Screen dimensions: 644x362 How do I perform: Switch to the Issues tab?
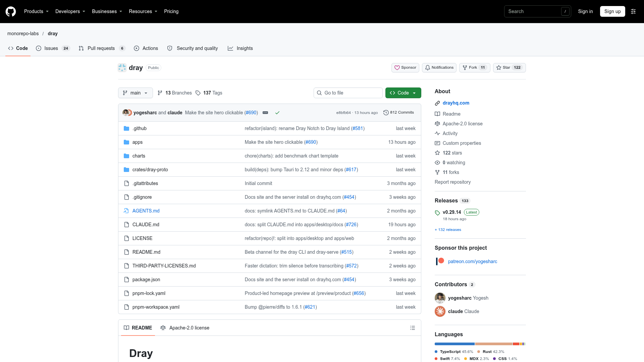[53, 48]
